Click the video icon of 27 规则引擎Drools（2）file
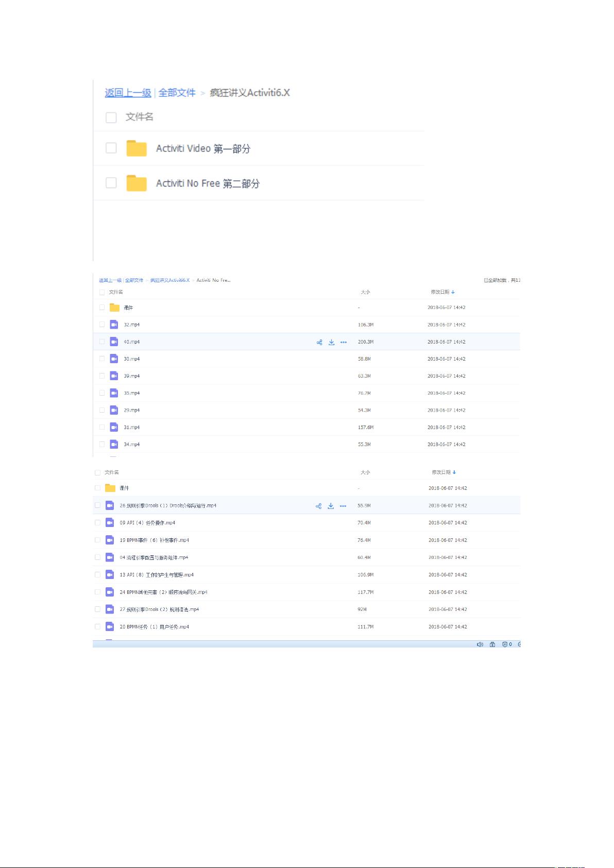The image size is (614, 868). tap(110, 609)
